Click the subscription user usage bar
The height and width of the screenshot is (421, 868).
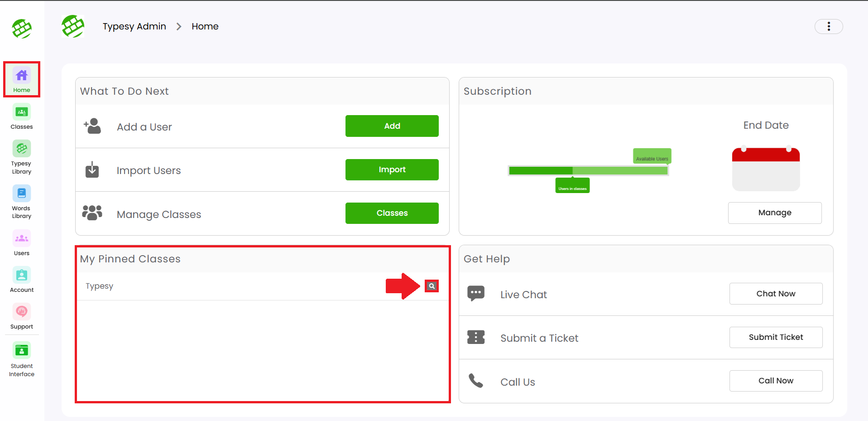point(588,171)
